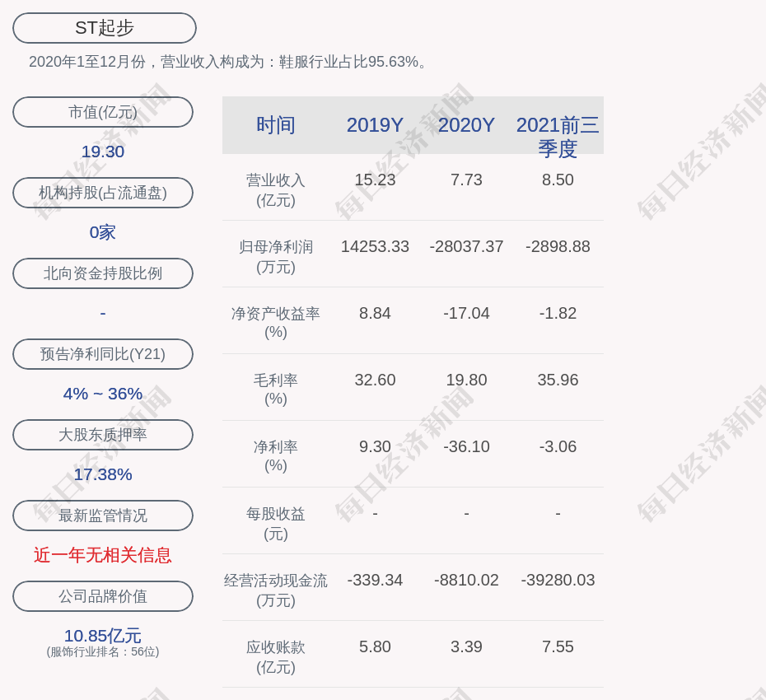Select the 营业收入 row label
The height and width of the screenshot is (700, 766).
coord(276,189)
